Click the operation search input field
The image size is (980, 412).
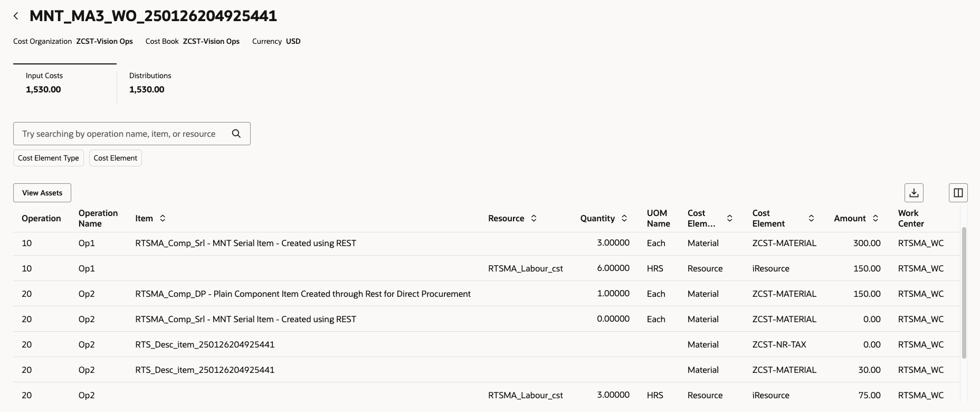[x=121, y=133]
